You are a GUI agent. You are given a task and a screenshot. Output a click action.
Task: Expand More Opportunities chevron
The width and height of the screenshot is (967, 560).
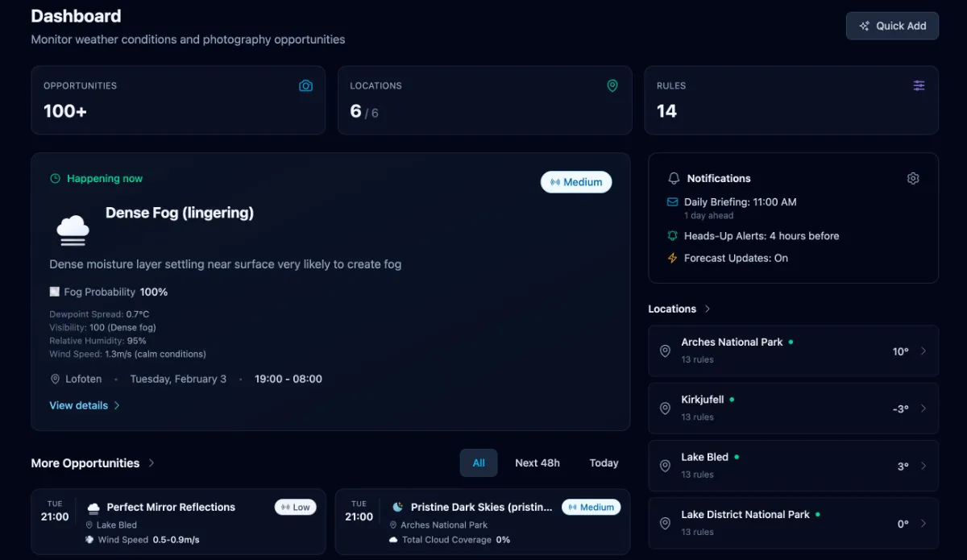point(151,463)
